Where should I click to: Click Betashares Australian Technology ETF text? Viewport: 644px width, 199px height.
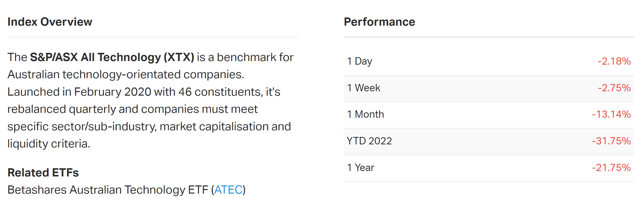click(108, 190)
